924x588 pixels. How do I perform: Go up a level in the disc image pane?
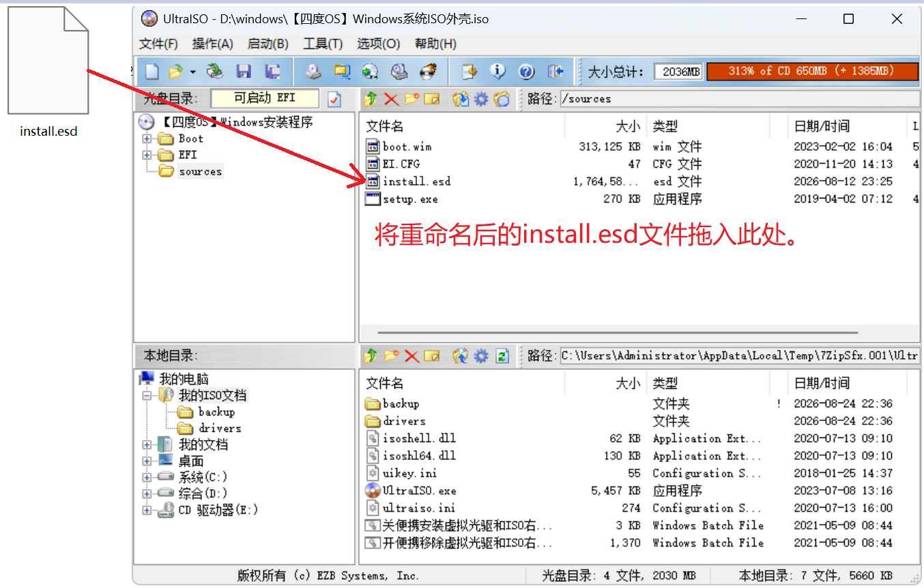click(371, 99)
